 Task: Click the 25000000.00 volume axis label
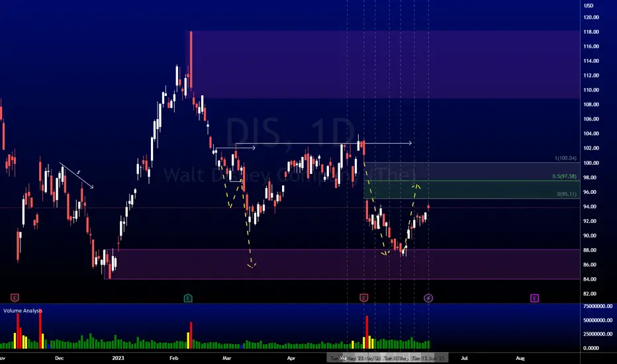tap(598, 334)
